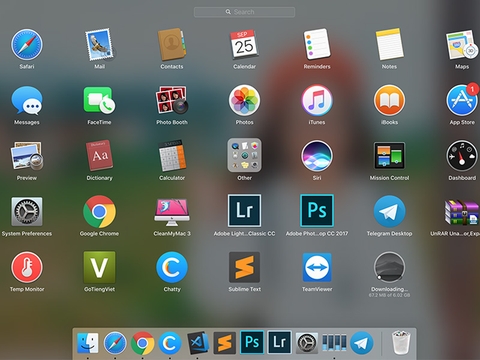Launch Telegram Desktop from Launchpad grid
This screenshot has height=360, width=480.
point(389,212)
